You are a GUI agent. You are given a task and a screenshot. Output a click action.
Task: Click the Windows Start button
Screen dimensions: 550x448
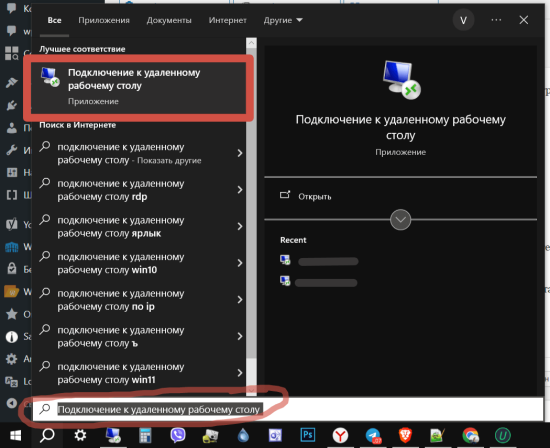pyautogui.click(x=15, y=435)
